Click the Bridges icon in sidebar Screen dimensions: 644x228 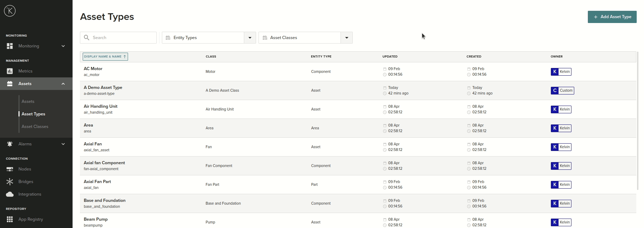pyautogui.click(x=10, y=182)
